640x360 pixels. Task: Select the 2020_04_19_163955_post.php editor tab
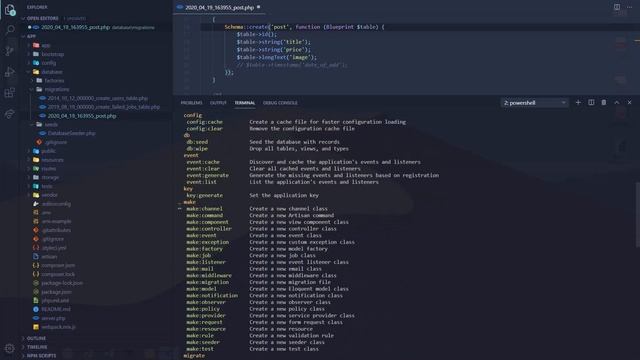pyautogui.click(x=219, y=7)
